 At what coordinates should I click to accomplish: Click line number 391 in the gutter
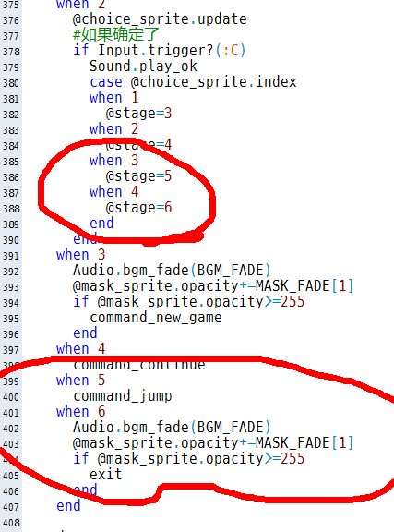click(11, 256)
